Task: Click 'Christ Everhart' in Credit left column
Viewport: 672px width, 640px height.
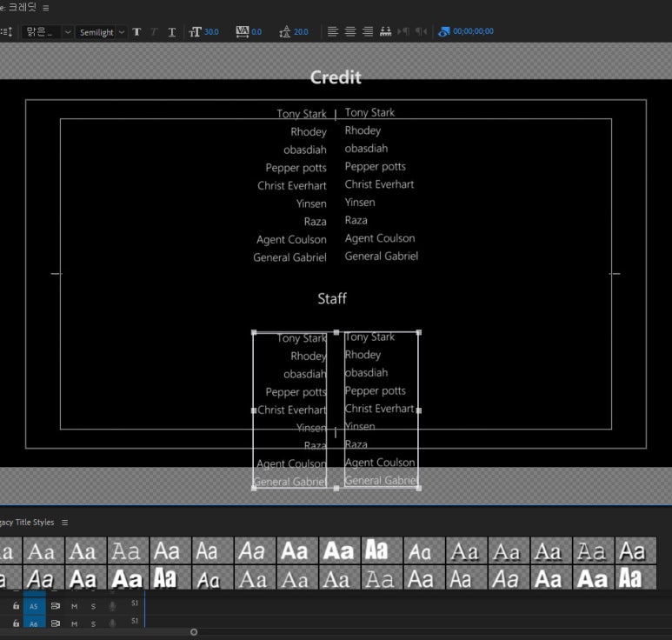Action: (x=292, y=185)
